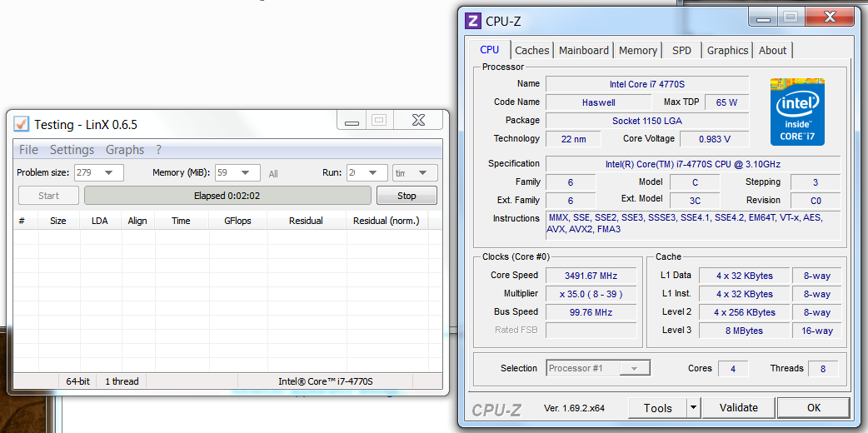The height and width of the screenshot is (433, 868).
Task: Click the Code Name value Haswell
Action: click(x=598, y=102)
